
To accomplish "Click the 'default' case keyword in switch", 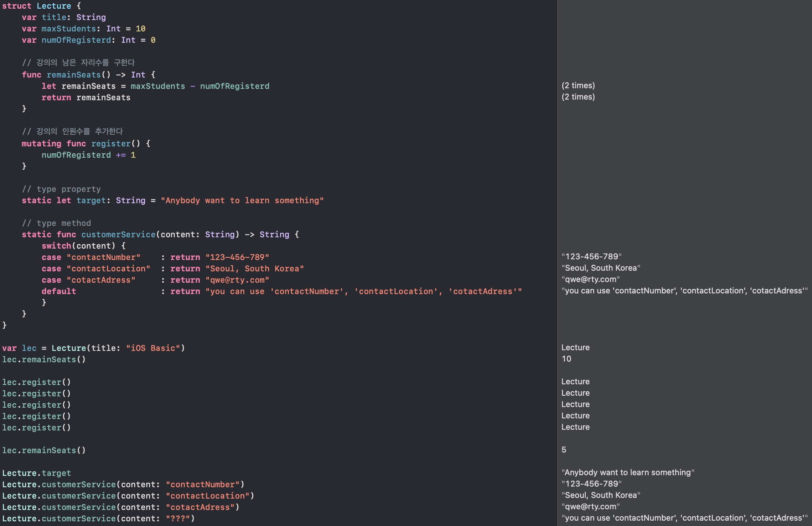I will [59, 291].
